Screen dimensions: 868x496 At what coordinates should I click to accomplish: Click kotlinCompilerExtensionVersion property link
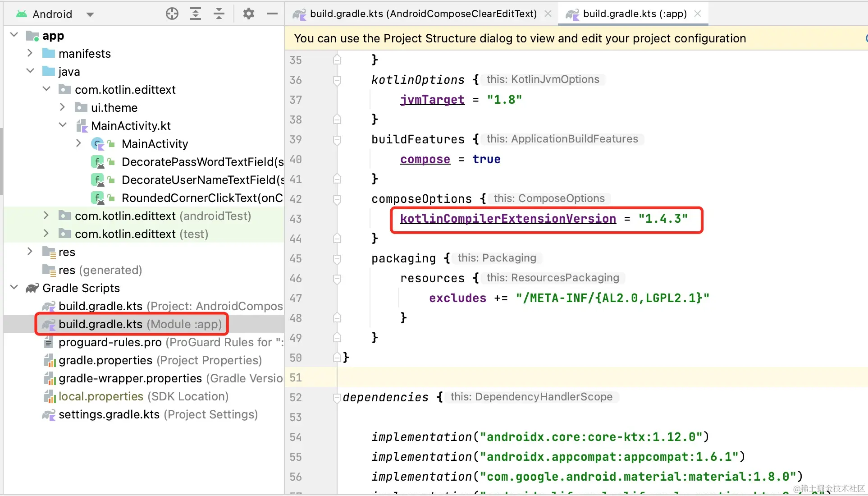(508, 219)
